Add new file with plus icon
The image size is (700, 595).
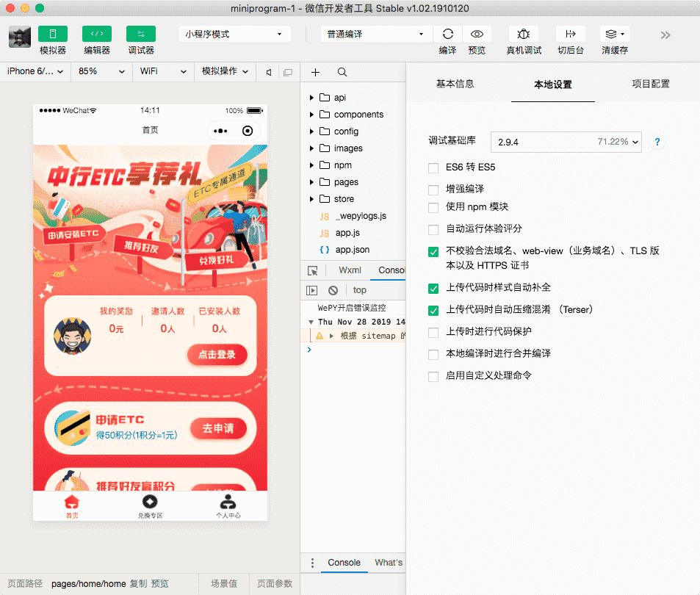(x=315, y=72)
